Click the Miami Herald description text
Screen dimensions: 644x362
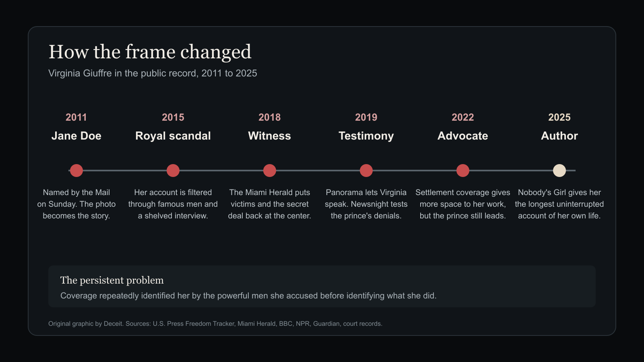coord(270,204)
